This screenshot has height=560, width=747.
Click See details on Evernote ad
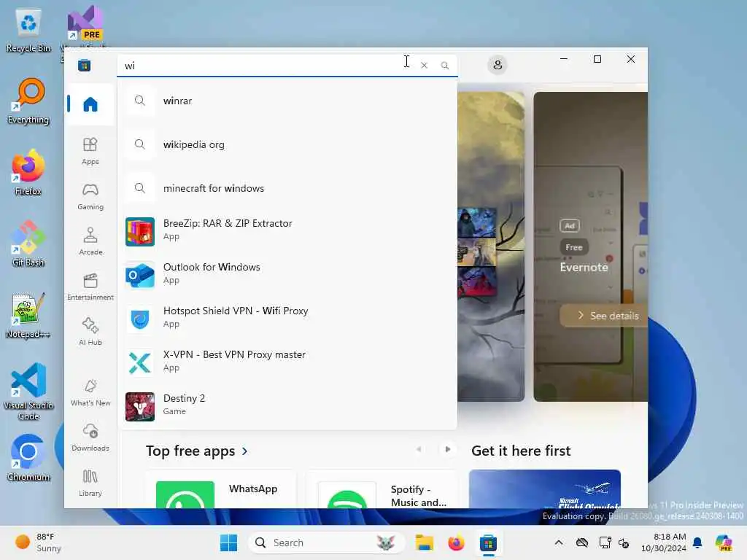(604, 315)
